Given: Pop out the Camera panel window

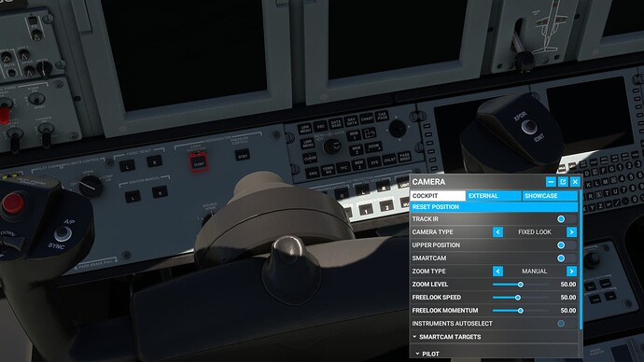Looking at the screenshot, I should [563, 181].
